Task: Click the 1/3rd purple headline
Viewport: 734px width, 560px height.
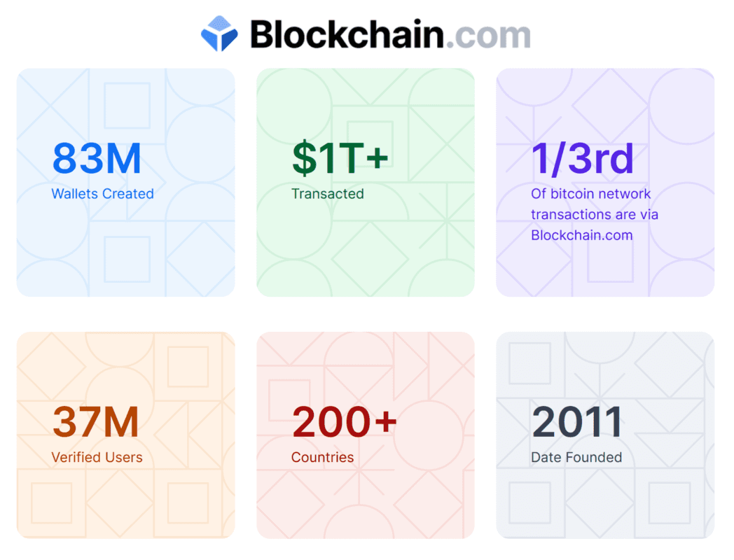Action: tap(582, 159)
